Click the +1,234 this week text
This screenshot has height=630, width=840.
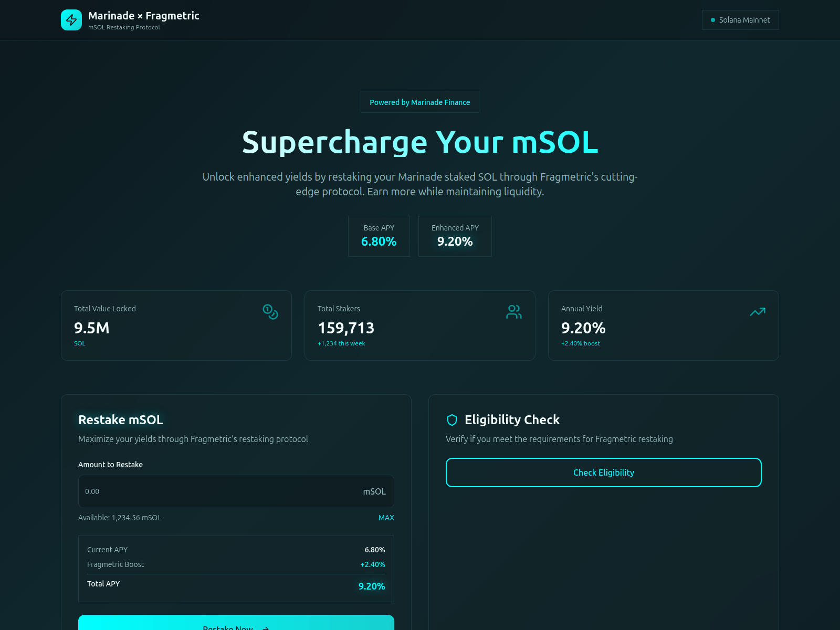(x=341, y=343)
